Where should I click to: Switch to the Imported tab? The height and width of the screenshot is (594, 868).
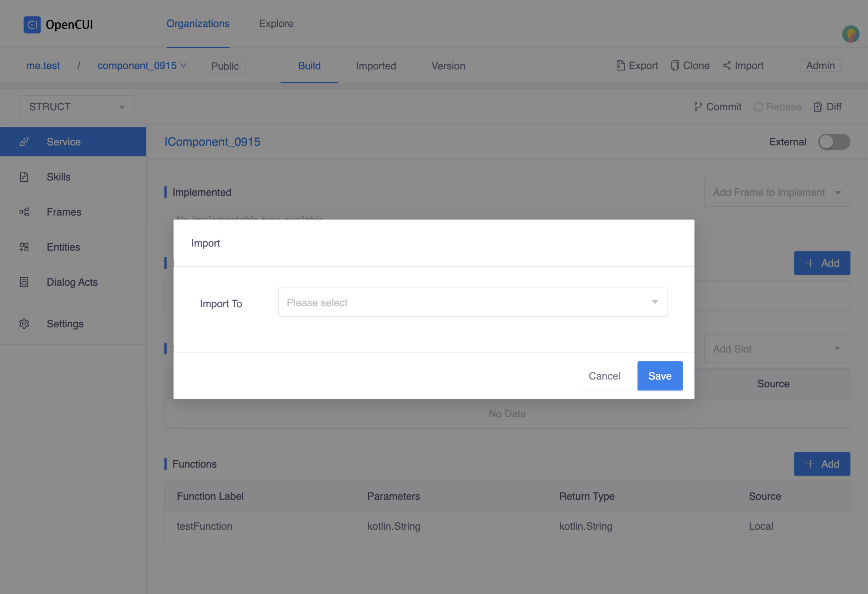pyautogui.click(x=376, y=66)
